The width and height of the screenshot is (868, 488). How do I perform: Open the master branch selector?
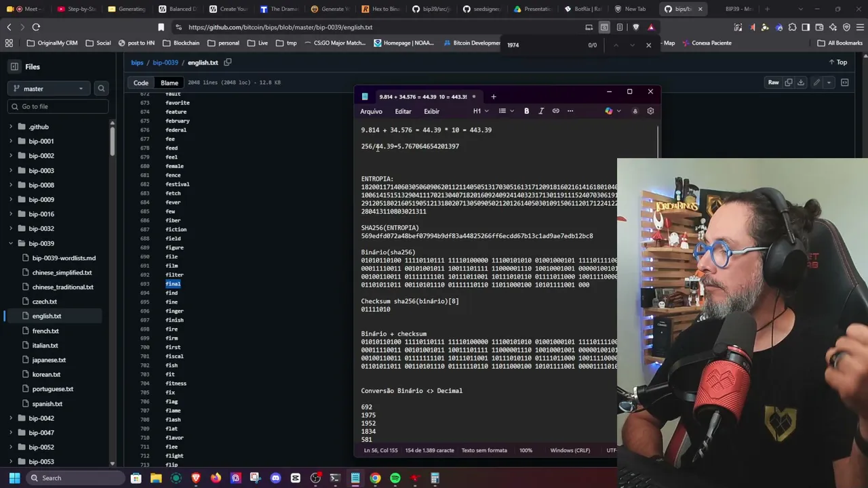[x=48, y=89]
